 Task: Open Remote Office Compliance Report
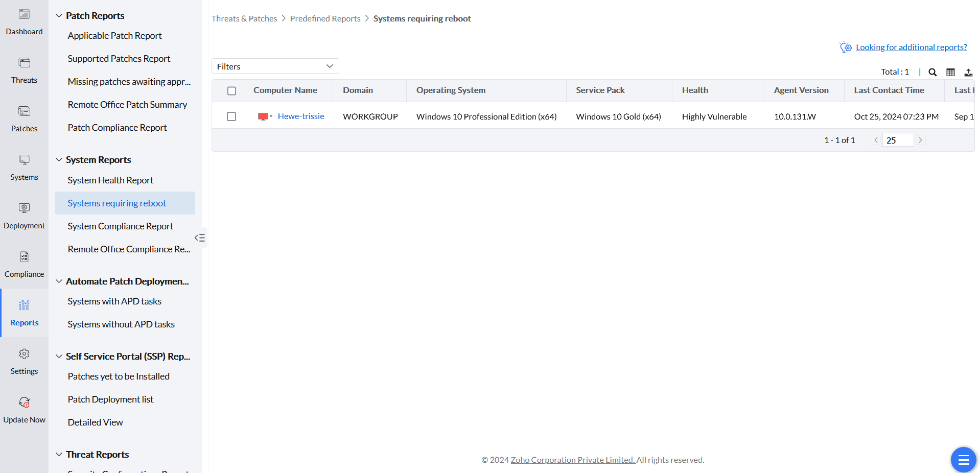129,249
